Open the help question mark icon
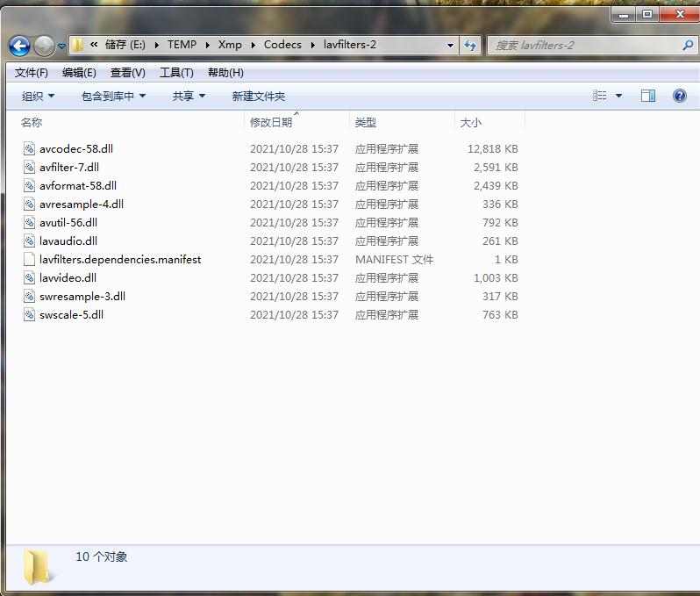The image size is (700, 596). pyautogui.click(x=679, y=96)
